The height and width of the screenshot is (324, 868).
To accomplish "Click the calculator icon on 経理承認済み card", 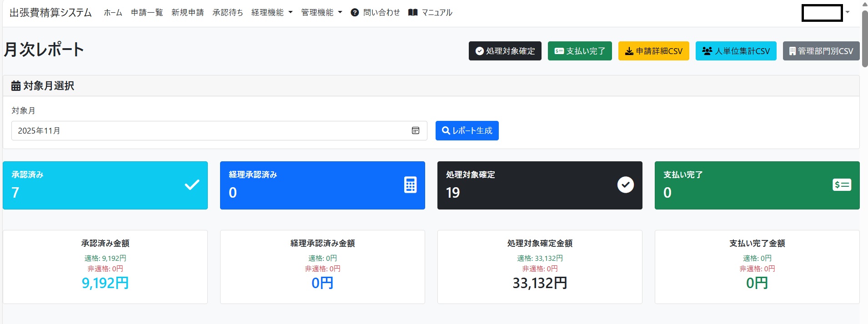I will pyautogui.click(x=410, y=185).
